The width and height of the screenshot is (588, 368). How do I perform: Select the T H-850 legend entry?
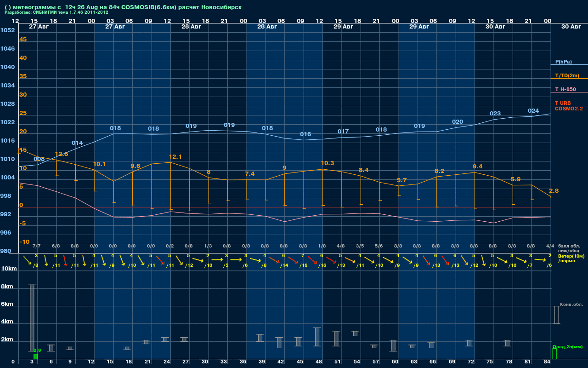[x=565, y=89]
